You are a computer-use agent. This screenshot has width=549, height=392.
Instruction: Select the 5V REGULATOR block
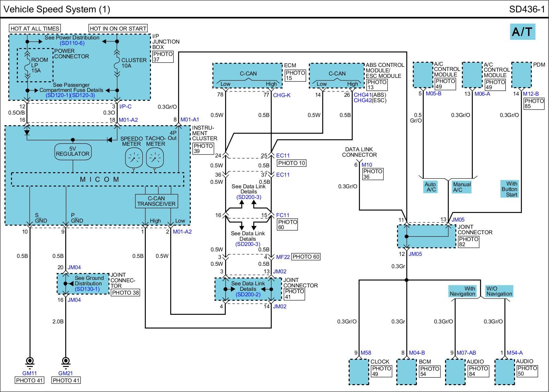72,151
